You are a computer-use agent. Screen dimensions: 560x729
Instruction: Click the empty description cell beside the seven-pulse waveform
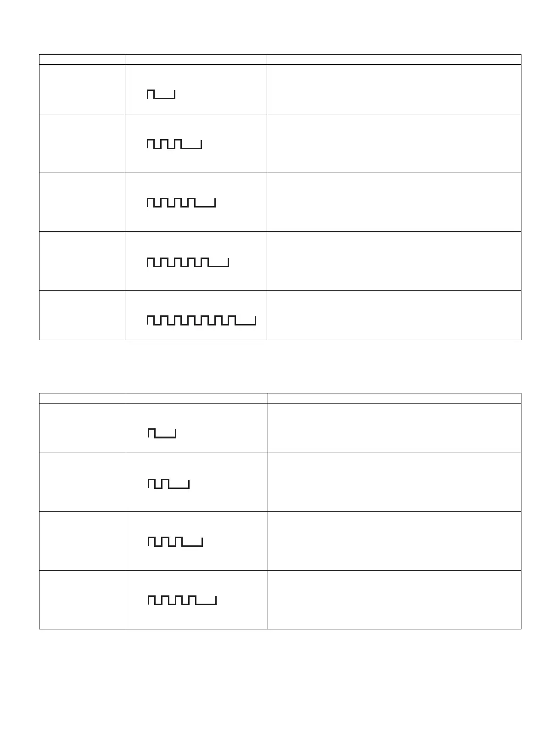(394, 315)
